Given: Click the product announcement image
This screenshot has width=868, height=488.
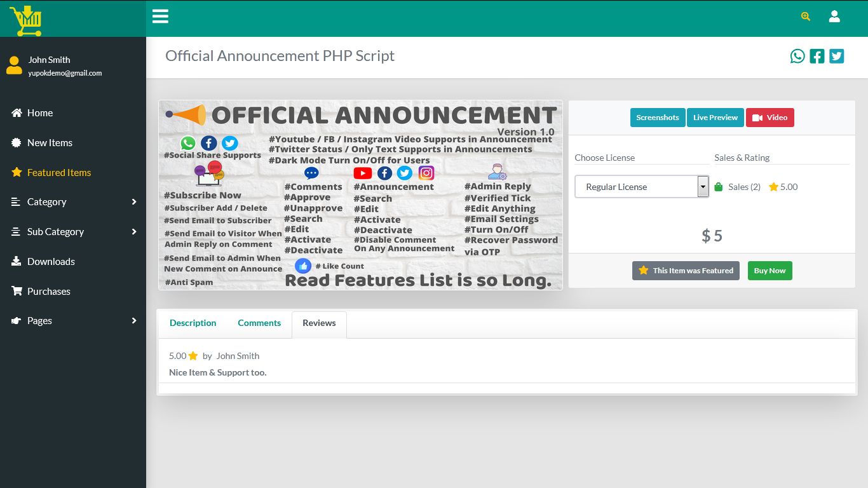Looking at the screenshot, I should [360, 194].
